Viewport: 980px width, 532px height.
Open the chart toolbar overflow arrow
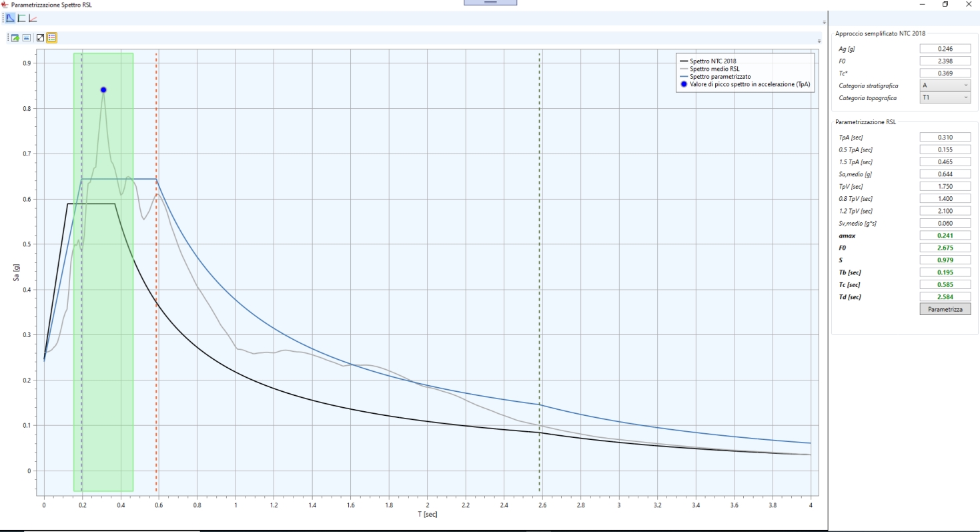[x=819, y=41]
